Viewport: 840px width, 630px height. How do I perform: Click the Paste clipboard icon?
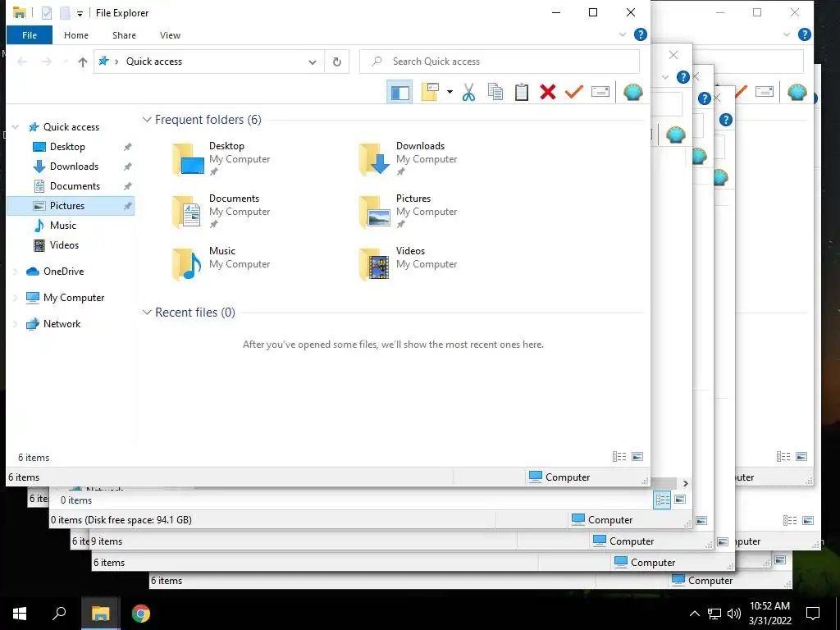[521, 92]
